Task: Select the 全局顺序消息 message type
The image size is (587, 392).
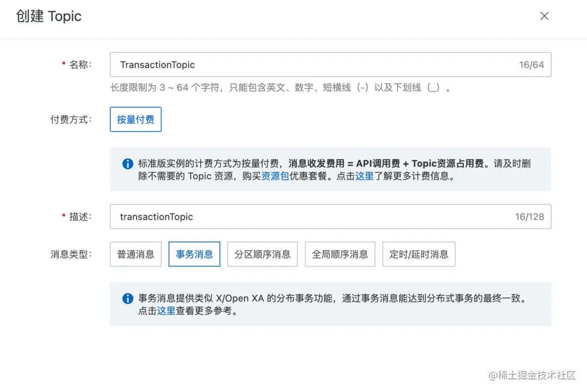Action: [340, 254]
